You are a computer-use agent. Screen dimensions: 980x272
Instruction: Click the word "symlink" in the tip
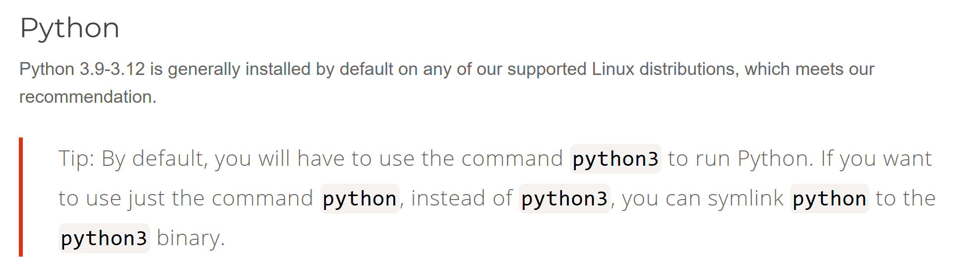click(745, 199)
